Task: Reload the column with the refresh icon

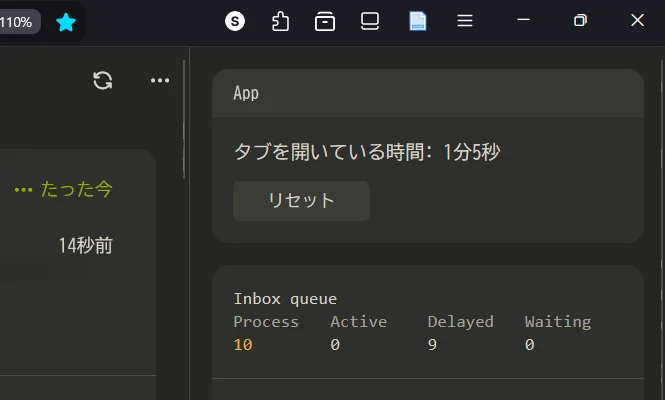Action: pyautogui.click(x=102, y=81)
